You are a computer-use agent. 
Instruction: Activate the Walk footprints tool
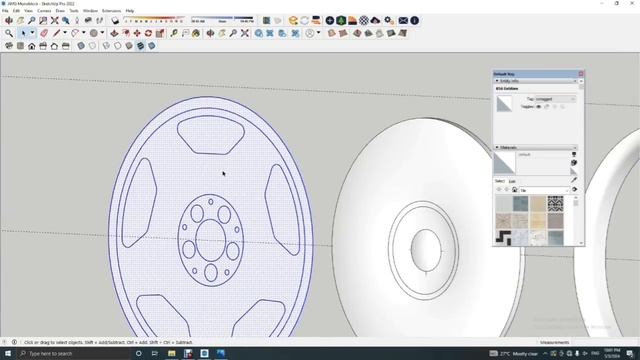100,20
